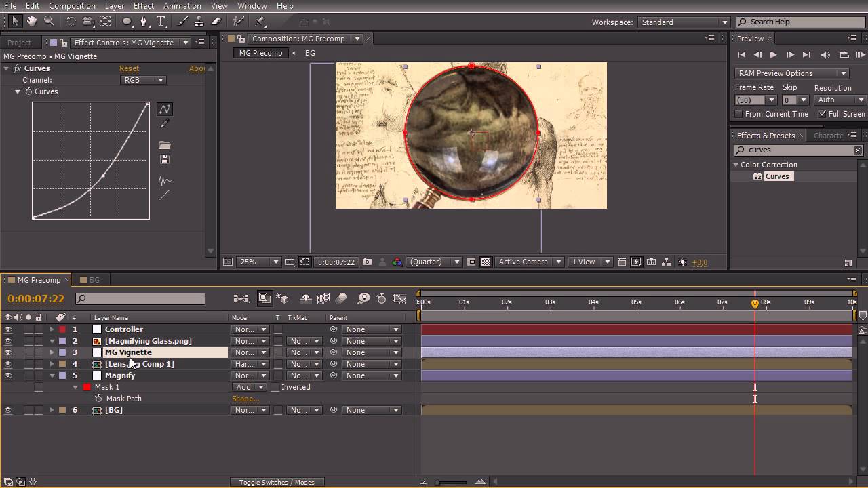Select Curves effect in Effects & Presets
The width and height of the screenshot is (868, 488).
coord(777,176)
